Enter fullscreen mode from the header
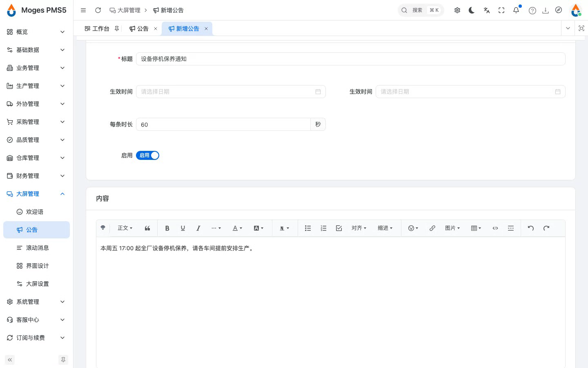 [501, 10]
